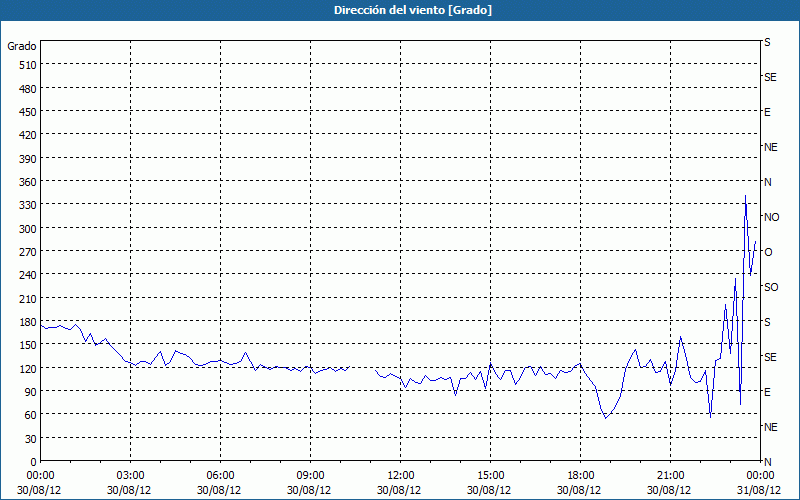Select the 120 degree axis label
This screenshot has width=800, height=500.
coord(29,369)
